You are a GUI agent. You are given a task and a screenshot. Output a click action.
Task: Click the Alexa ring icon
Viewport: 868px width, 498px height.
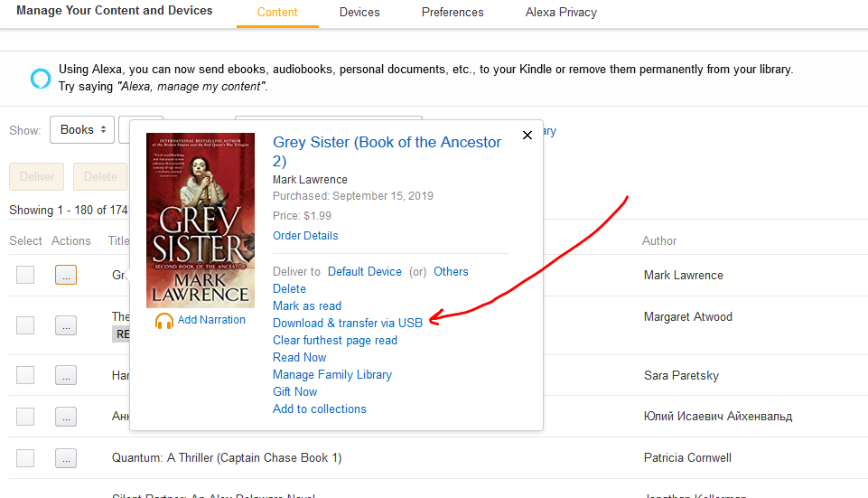tap(41, 79)
